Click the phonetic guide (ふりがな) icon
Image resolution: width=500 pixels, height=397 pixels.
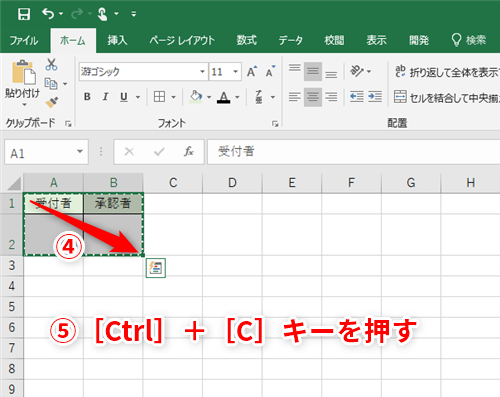(259, 97)
